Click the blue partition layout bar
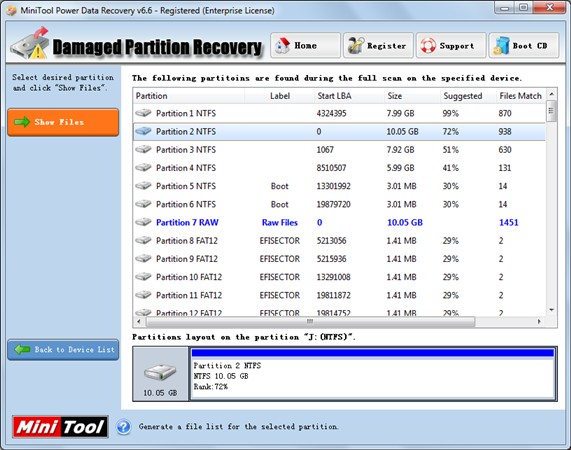 click(x=373, y=352)
